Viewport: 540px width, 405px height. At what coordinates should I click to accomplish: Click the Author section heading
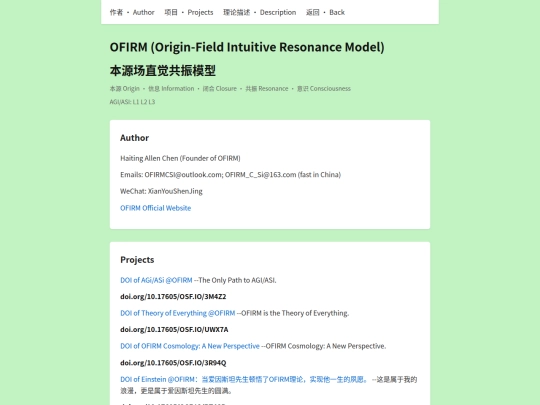click(x=135, y=138)
